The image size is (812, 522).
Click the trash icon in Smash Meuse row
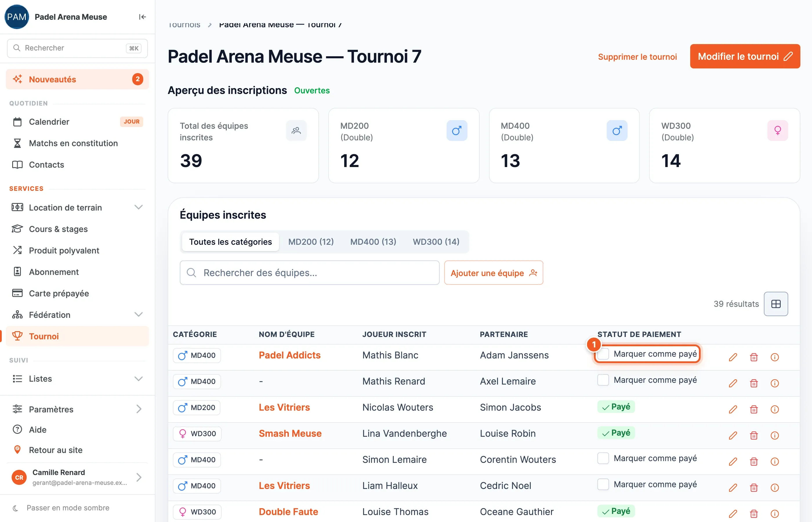tap(754, 435)
